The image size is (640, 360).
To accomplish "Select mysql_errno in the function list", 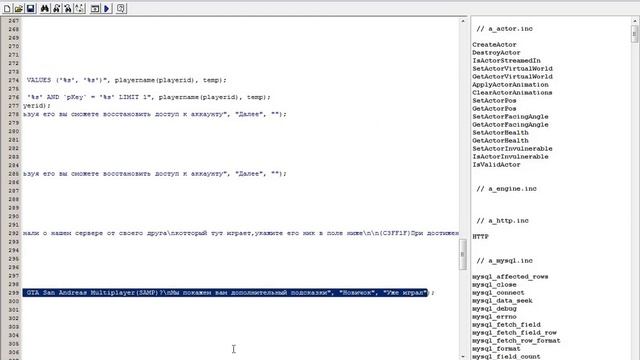I will [x=494, y=316].
